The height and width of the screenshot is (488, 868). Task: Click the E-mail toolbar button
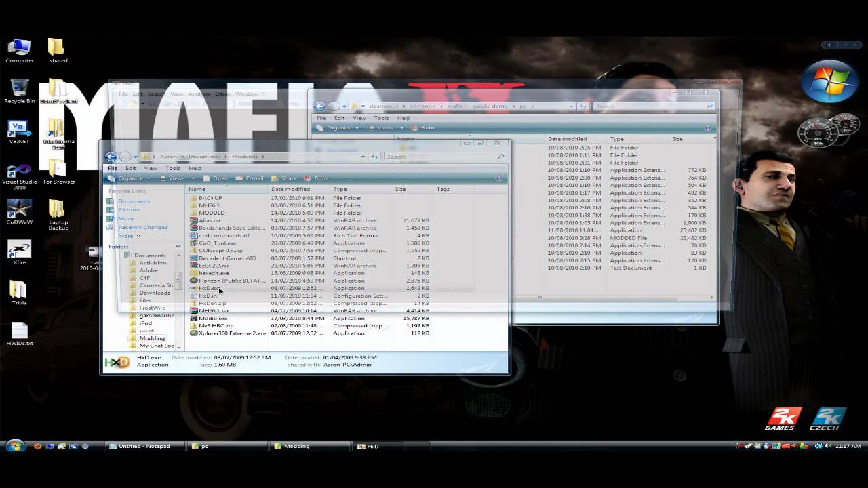pyautogui.click(x=250, y=178)
